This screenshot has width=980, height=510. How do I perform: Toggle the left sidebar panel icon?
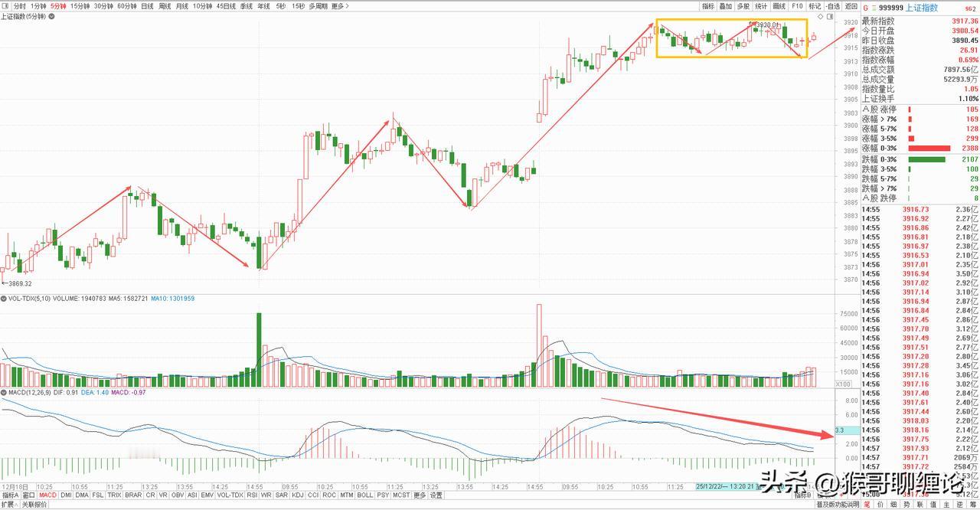(6, 6)
